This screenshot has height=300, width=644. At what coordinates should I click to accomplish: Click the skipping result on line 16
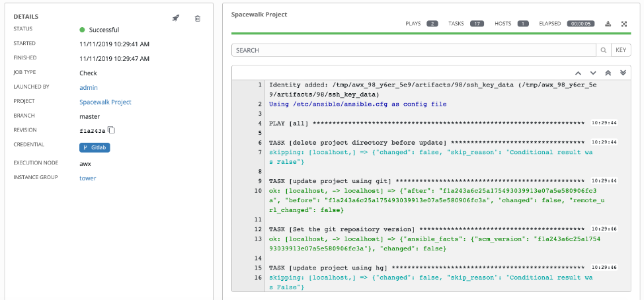[431, 282]
